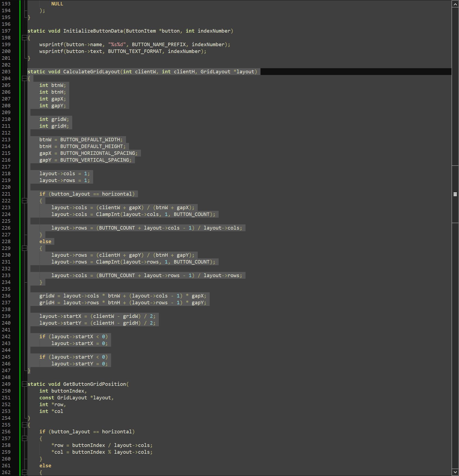The height and width of the screenshot is (476, 459).
Task: Click the else keyword on line 261
Action: [45, 466]
